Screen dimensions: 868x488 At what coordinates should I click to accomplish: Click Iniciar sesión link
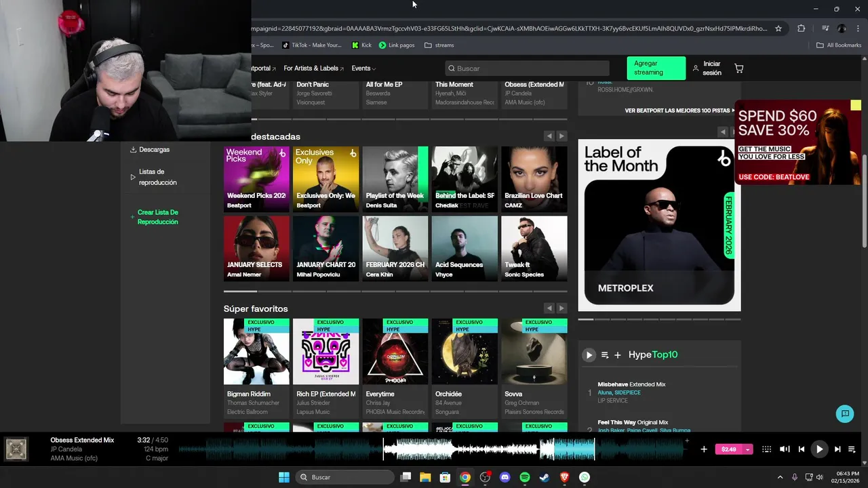[x=707, y=68]
